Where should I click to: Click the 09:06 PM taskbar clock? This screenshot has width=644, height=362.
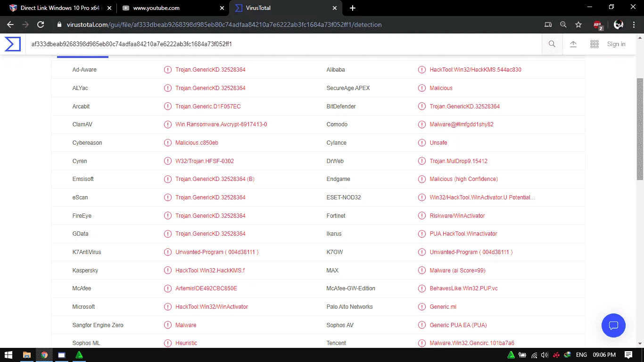point(604,355)
